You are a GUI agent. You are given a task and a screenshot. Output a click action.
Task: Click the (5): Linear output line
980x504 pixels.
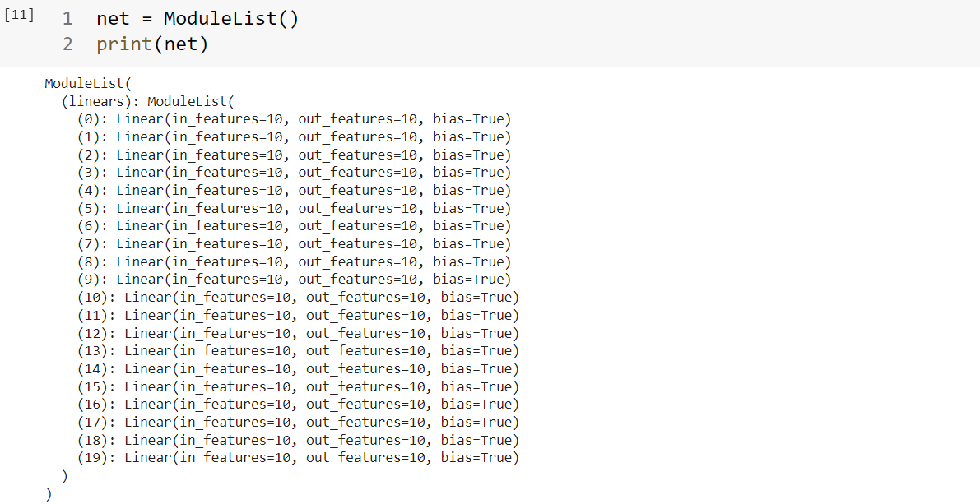click(295, 208)
